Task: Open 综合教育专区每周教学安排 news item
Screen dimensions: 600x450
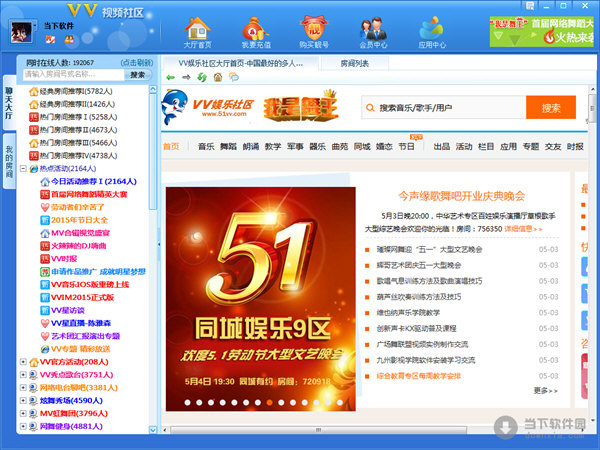Action: [419, 376]
